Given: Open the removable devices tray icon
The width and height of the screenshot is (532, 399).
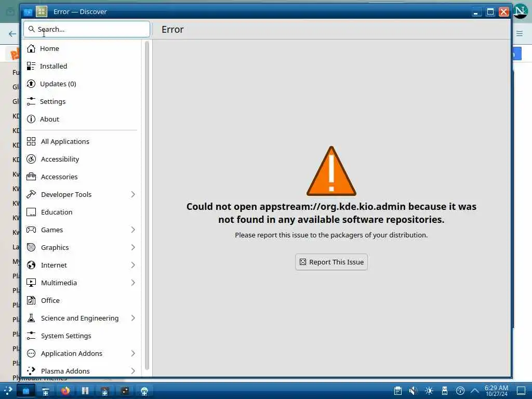Looking at the screenshot, I should pyautogui.click(x=445, y=391).
